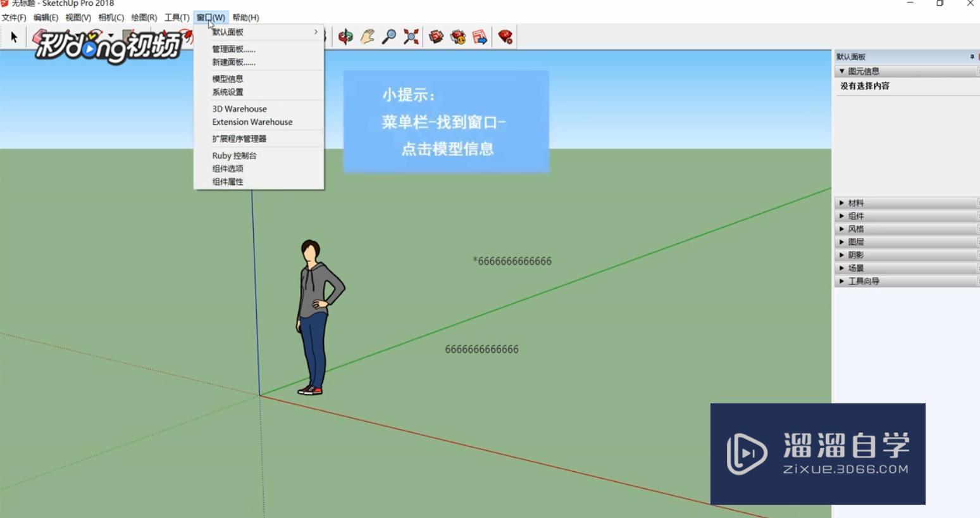Activate the Pan hand tool
This screenshot has height=518, width=980.
[x=368, y=37]
